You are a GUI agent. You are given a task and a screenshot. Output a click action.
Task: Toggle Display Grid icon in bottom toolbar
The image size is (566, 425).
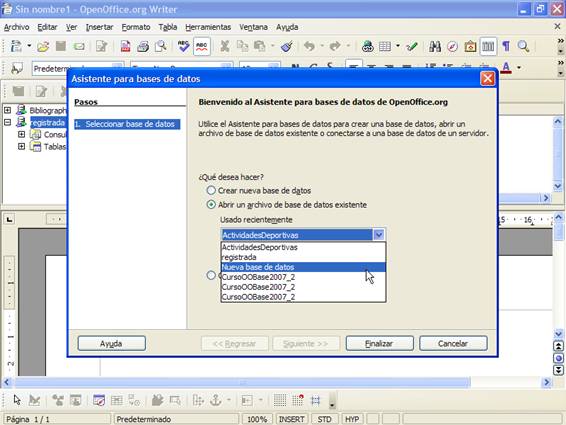tap(280, 400)
